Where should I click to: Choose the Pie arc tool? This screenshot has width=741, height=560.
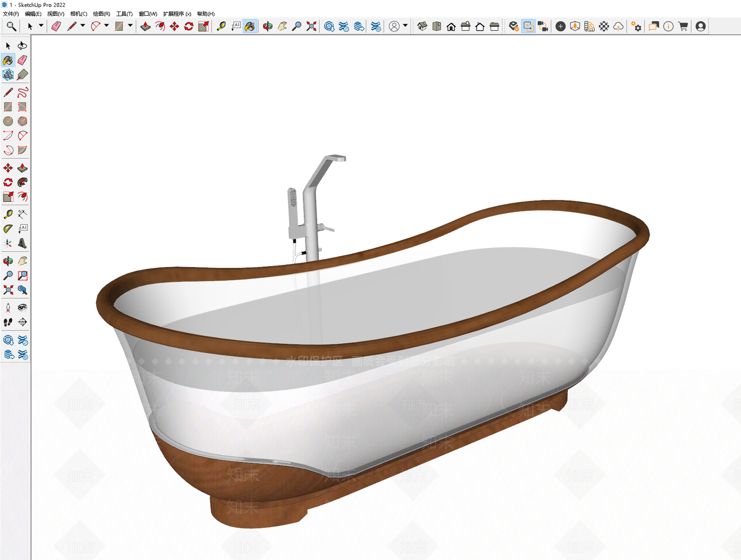pyautogui.click(x=22, y=150)
